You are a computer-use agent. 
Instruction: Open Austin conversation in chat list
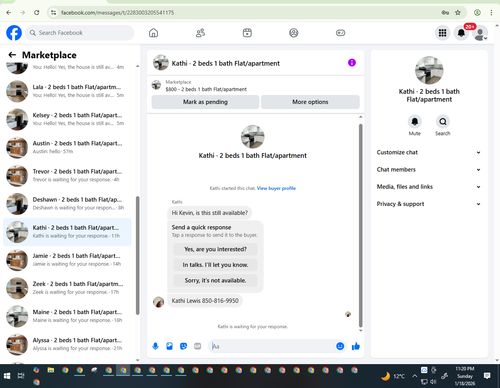pos(68,147)
